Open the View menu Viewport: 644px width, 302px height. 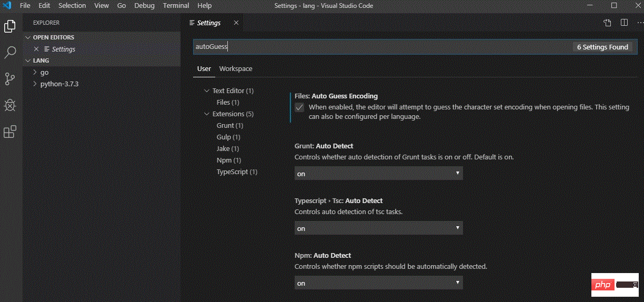(x=102, y=5)
